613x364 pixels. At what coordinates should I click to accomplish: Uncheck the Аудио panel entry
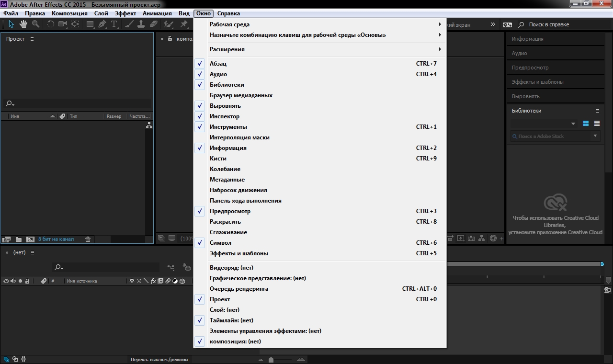pyautogui.click(x=319, y=74)
